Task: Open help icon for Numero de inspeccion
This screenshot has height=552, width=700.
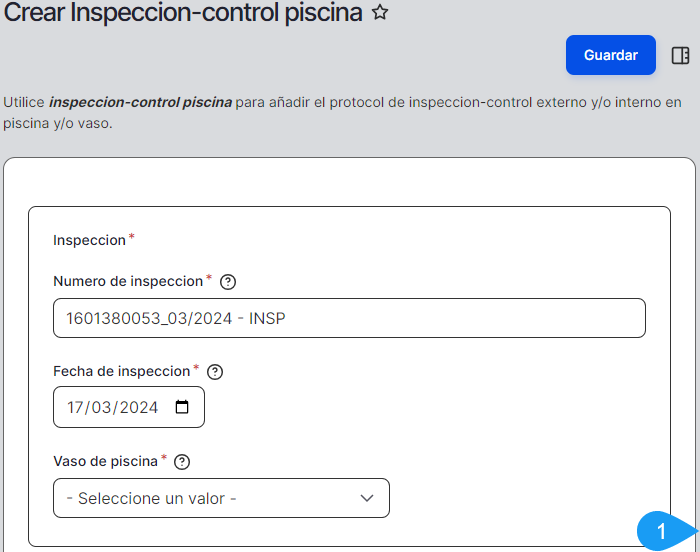Action: pos(227,282)
